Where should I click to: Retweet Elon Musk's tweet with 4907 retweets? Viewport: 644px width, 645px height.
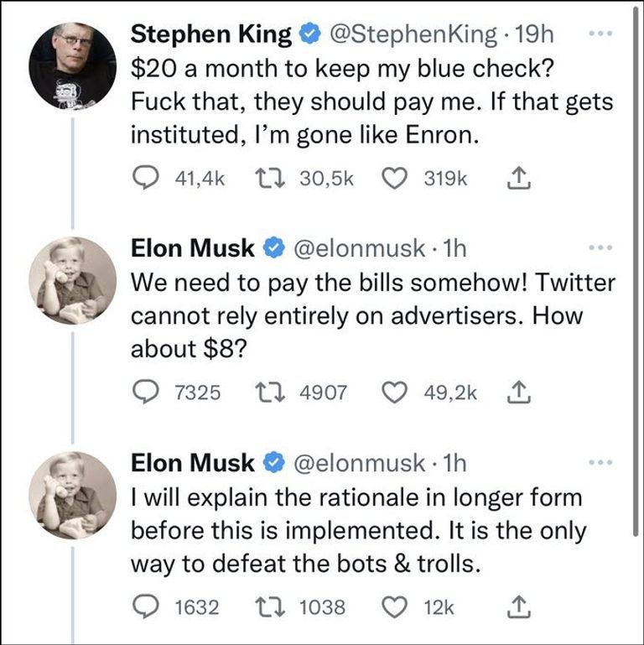coord(268,392)
